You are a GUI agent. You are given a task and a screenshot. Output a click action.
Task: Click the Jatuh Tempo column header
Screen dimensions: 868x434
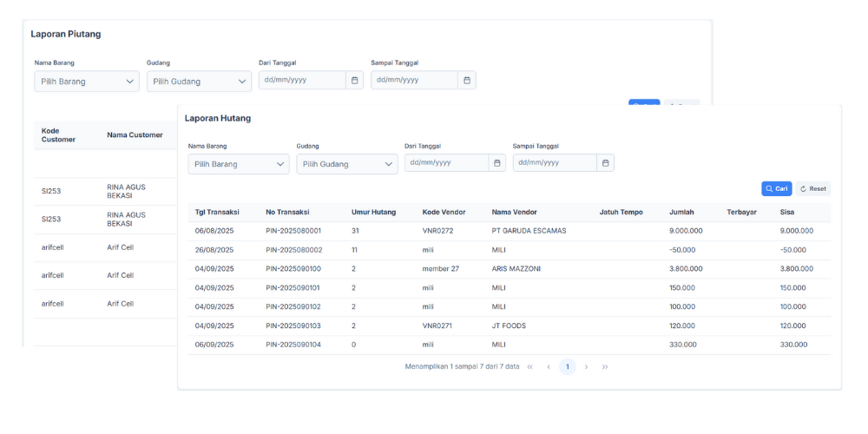click(621, 212)
